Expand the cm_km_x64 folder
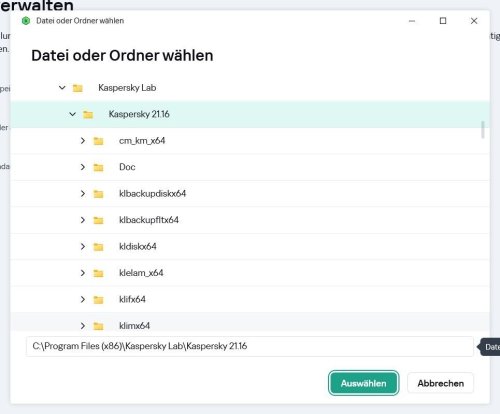500x414 pixels. 83,141
